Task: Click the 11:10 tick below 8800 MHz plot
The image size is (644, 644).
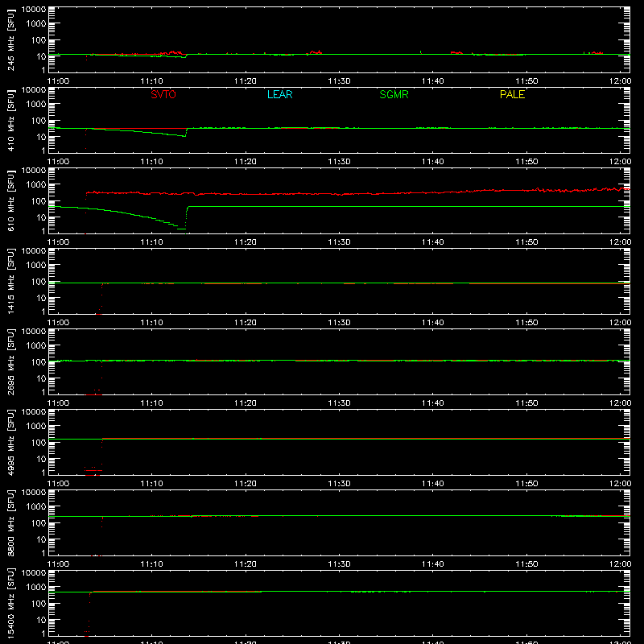Action: pyautogui.click(x=151, y=564)
